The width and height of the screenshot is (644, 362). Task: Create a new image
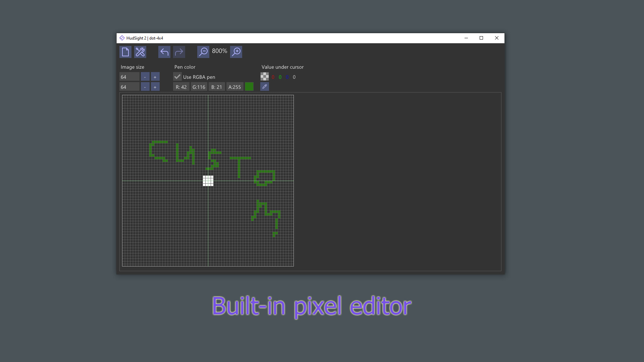tap(125, 52)
